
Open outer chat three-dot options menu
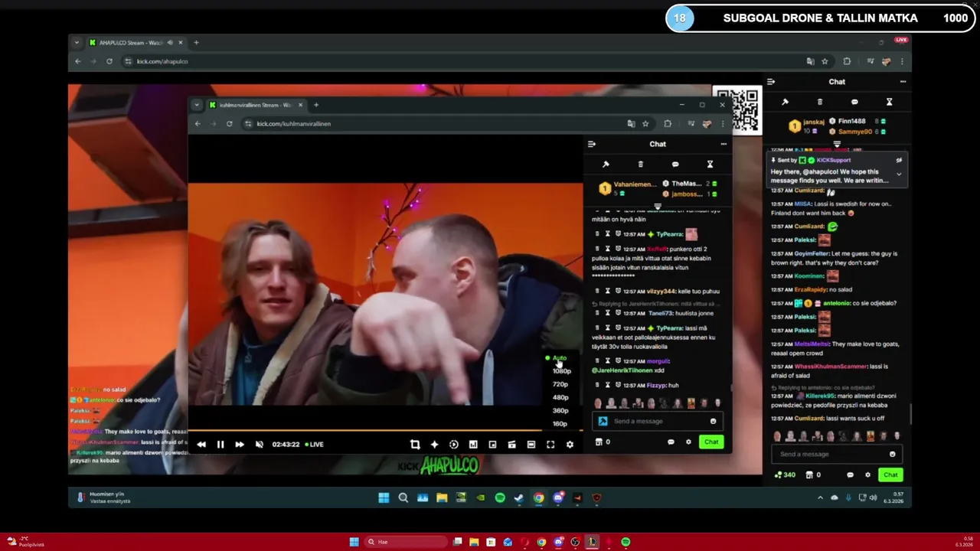pos(903,82)
